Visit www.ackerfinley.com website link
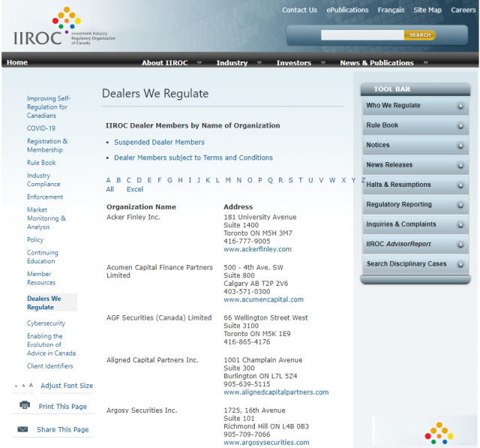 [257, 249]
